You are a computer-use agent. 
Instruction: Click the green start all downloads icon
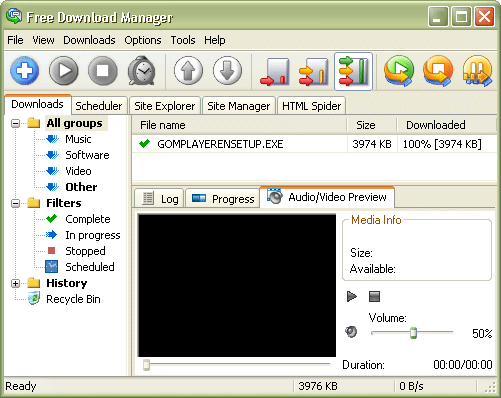pos(399,71)
